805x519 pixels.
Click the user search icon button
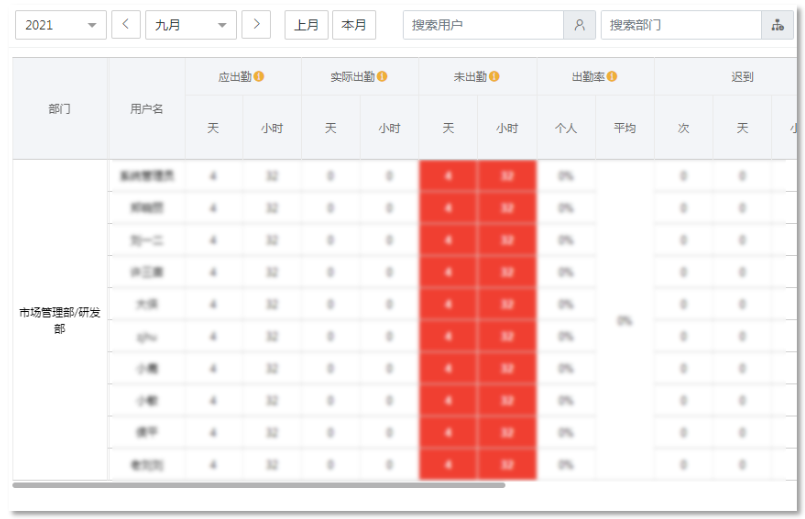tap(579, 25)
